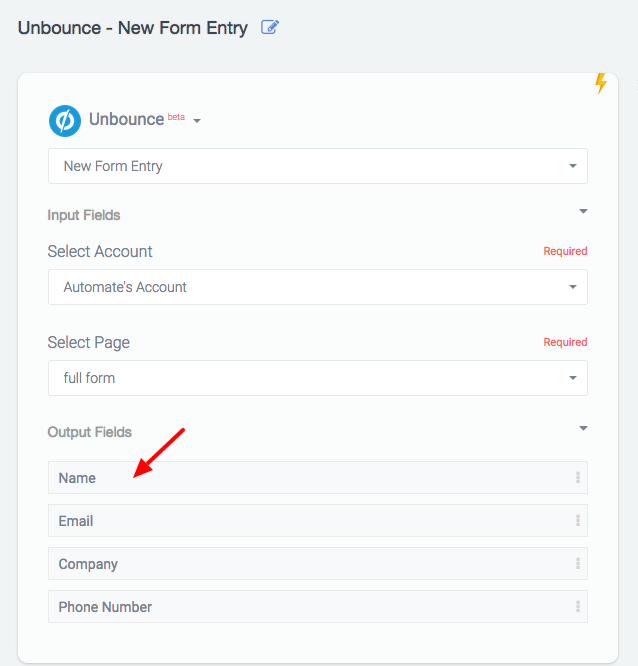Select the Email output field
This screenshot has height=666, width=638.
click(x=318, y=521)
